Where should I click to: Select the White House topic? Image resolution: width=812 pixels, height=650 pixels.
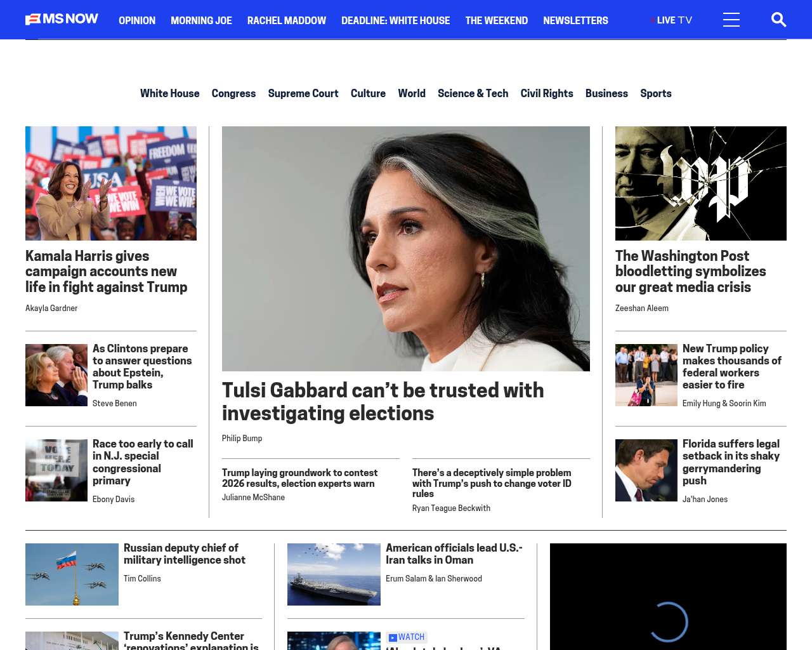pos(169,93)
